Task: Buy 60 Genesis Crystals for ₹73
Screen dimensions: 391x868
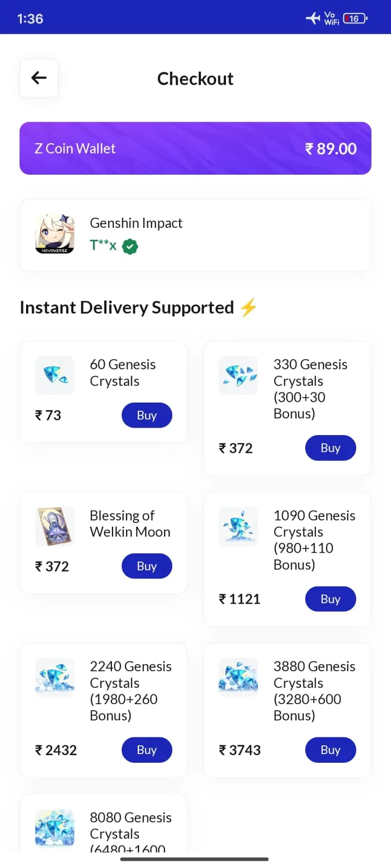Action: [x=147, y=416]
